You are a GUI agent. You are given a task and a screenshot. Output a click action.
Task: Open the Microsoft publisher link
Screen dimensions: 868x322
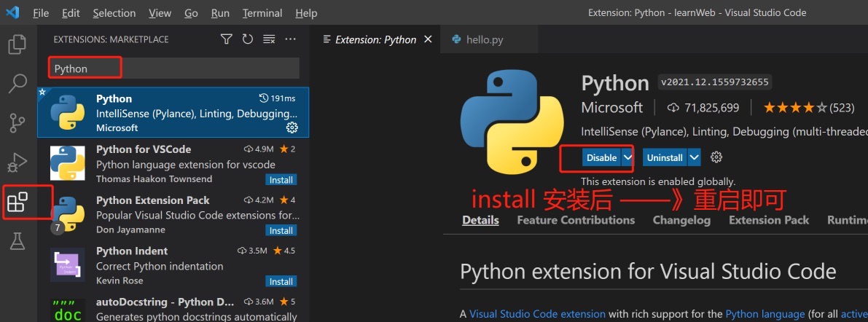pos(612,107)
